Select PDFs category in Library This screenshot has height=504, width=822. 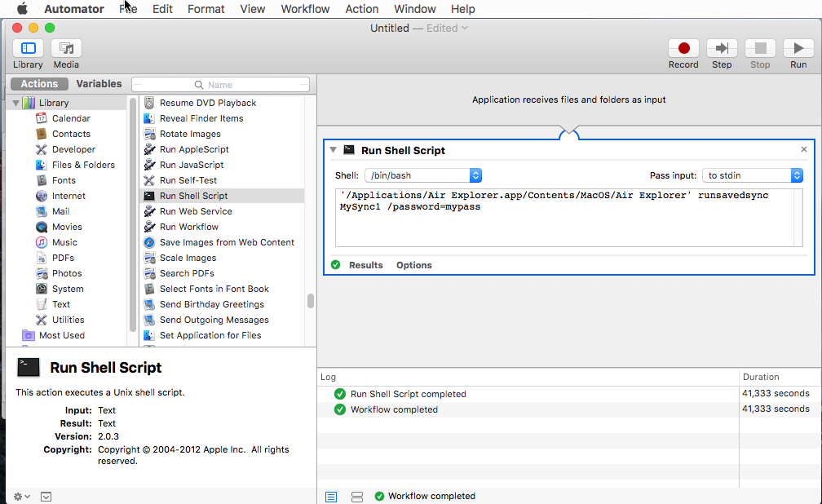tap(63, 258)
